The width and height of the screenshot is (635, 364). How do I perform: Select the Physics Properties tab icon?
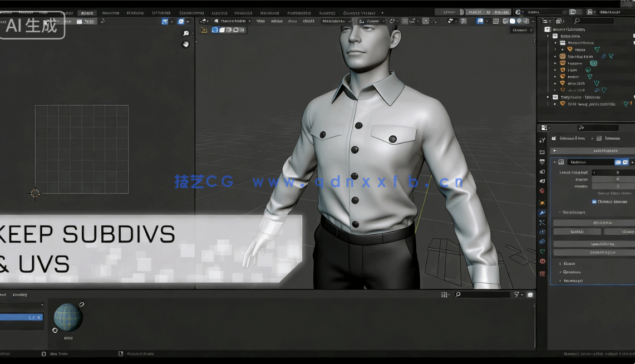tap(542, 230)
